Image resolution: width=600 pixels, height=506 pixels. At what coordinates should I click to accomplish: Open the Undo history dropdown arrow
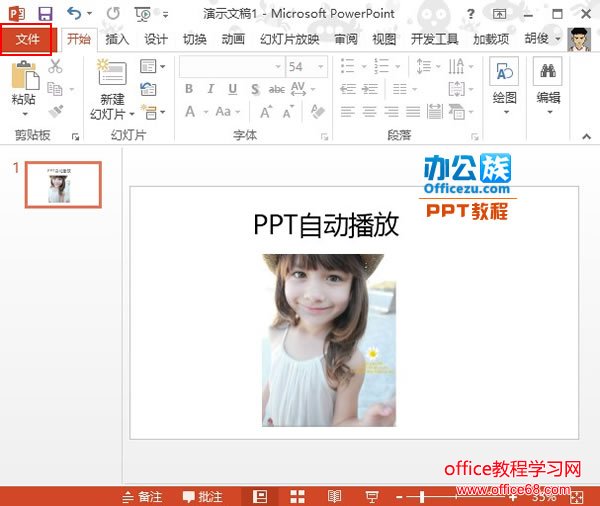tap(90, 14)
